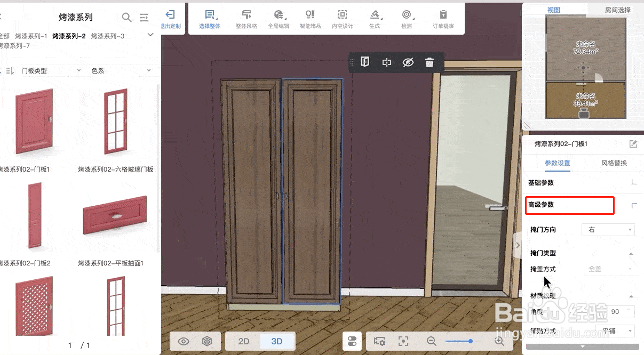The width and height of the screenshot is (644, 355).
Task: Open the 铺贴方式 dropdown showing 平铺
Action: (x=614, y=331)
